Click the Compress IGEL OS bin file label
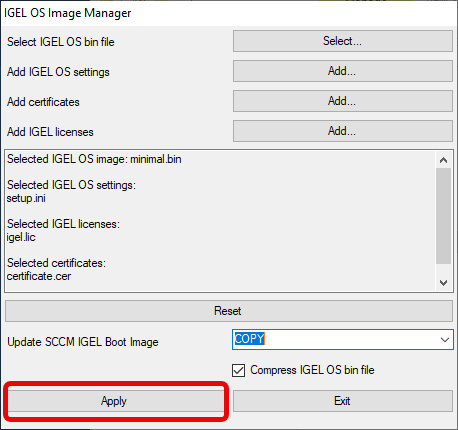Viewport: 458px width, 430px height. click(312, 370)
